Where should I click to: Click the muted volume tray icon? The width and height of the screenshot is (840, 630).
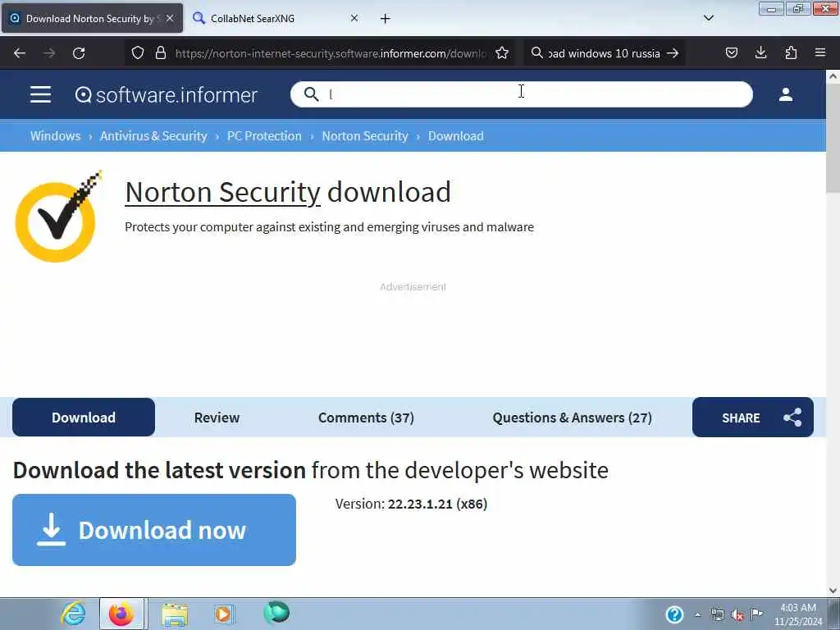pyautogui.click(x=737, y=615)
